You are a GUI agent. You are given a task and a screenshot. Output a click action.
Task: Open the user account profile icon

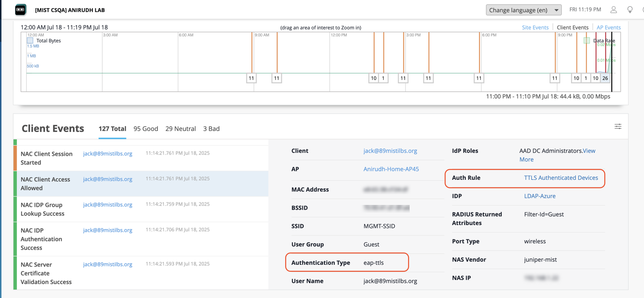click(614, 9)
